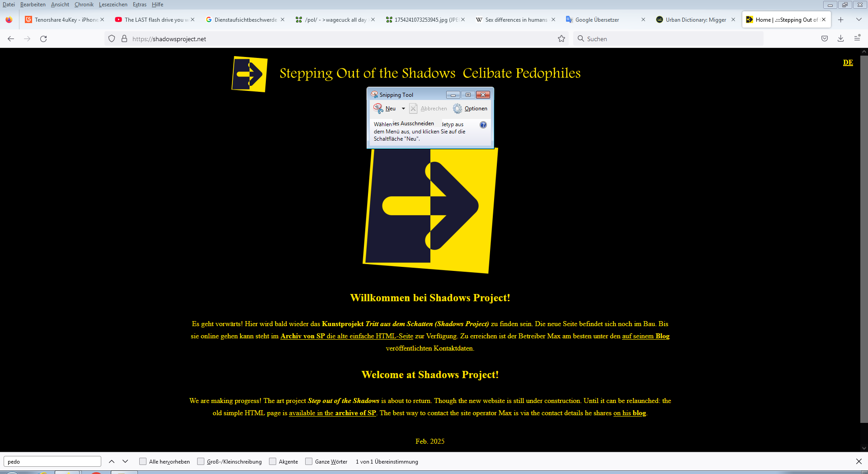Enable Ganze Wörter checkbox
The width and height of the screenshot is (868, 474).
[309, 461]
